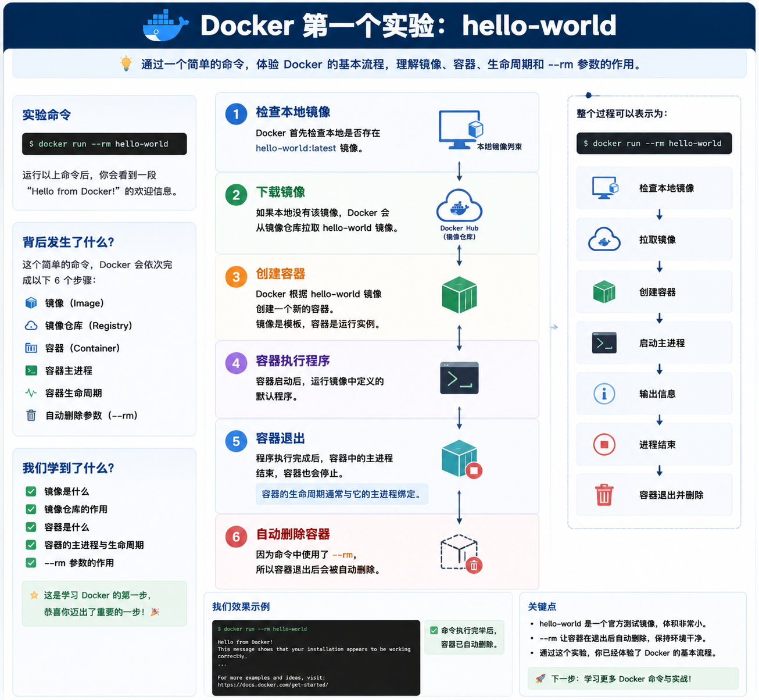Screen dimensions: 759x700
Task: Click the pulse icon beside 容器生命周期
Action: [x=31, y=393]
